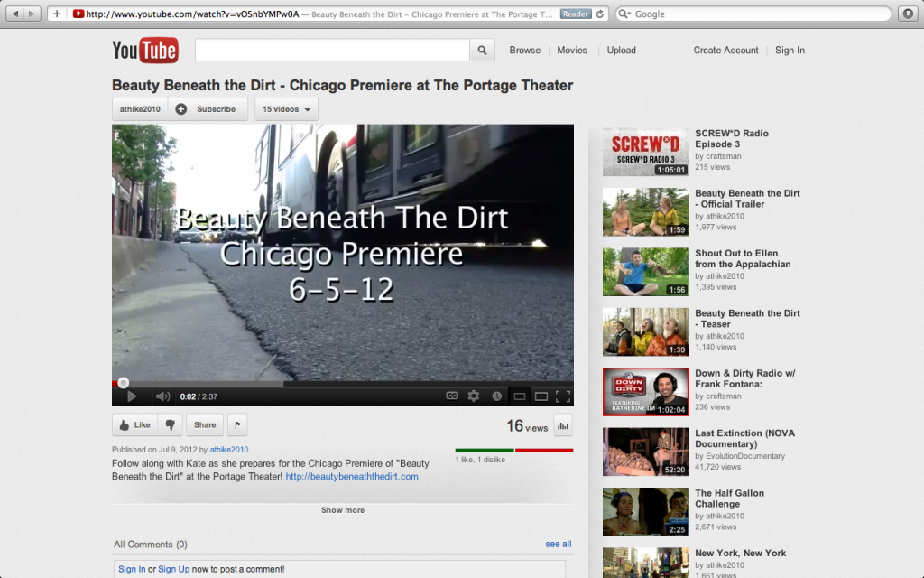Toggle closed captions with the CC icon
The height and width of the screenshot is (578, 924).
452,396
